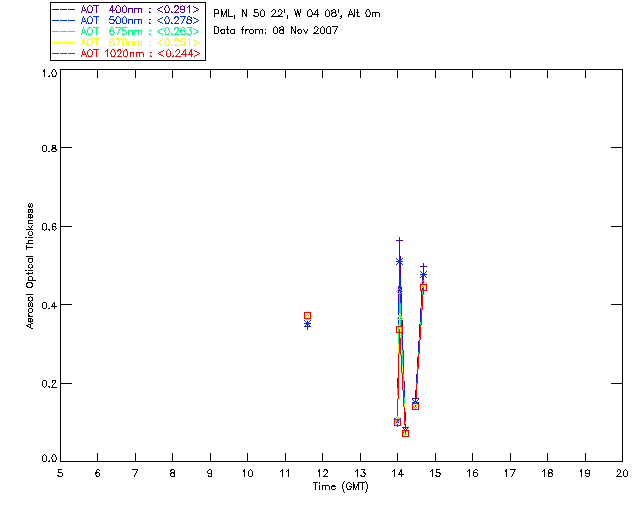
Task: Click the 0.291 mean value in the legend
Action: [x=178, y=9]
